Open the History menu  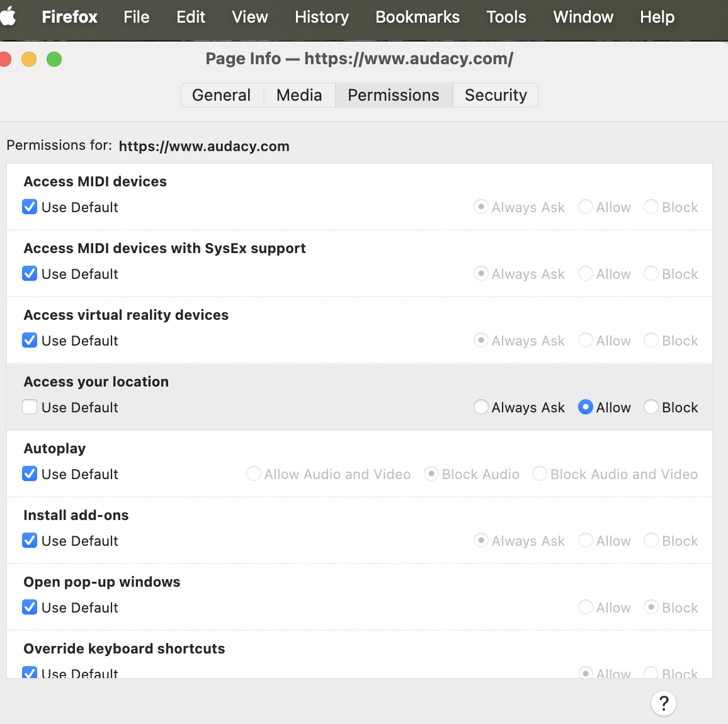tap(321, 17)
